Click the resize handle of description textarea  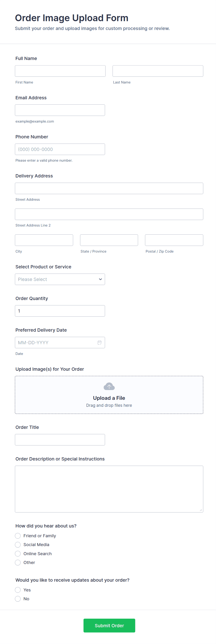201,510
